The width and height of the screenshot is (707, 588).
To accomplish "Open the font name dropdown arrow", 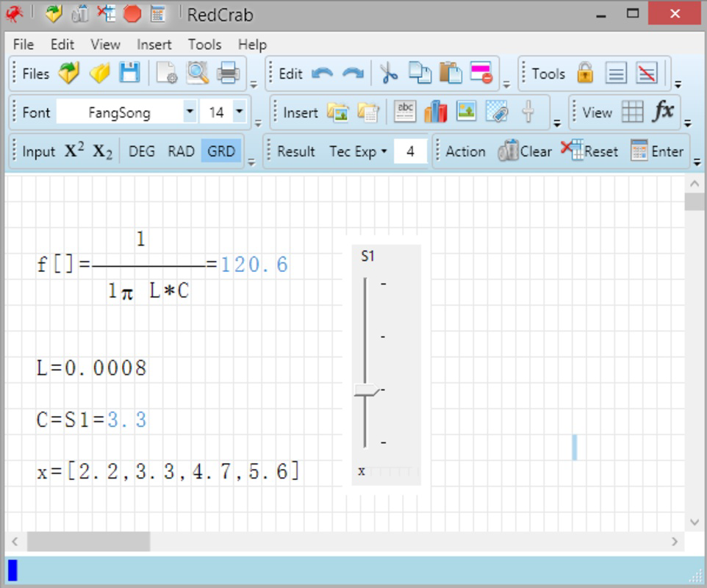I will click(x=190, y=111).
